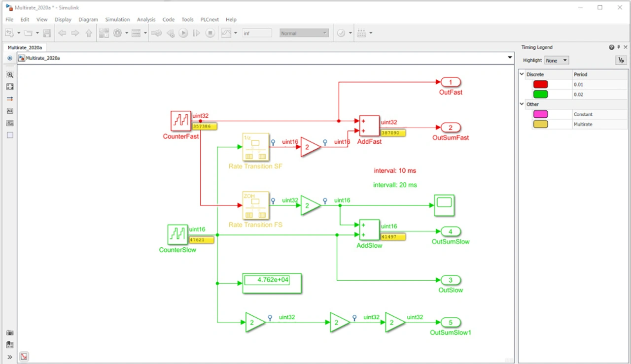Open the Highlight dropdown set to None

pyautogui.click(x=557, y=61)
